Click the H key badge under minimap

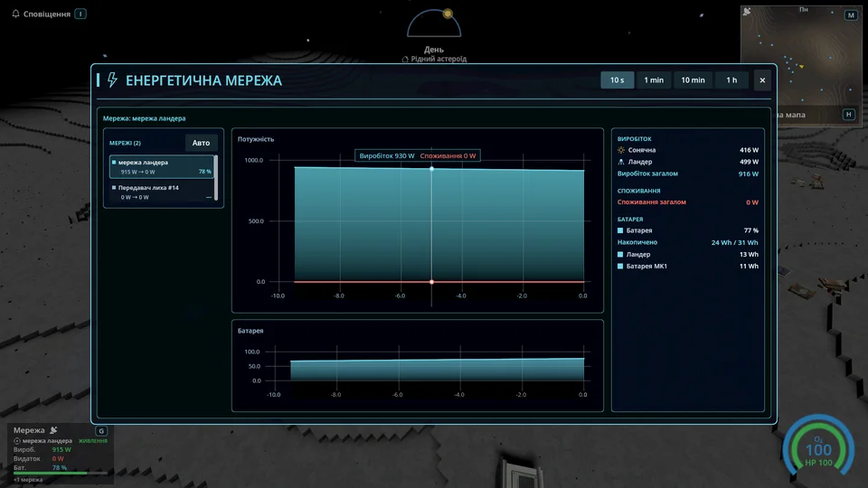coord(849,115)
